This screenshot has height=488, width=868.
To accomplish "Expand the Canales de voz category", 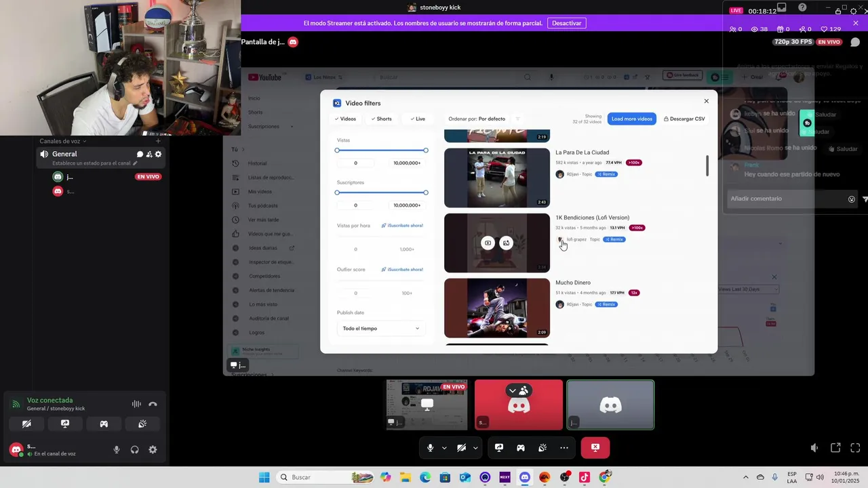I will 62,141.
